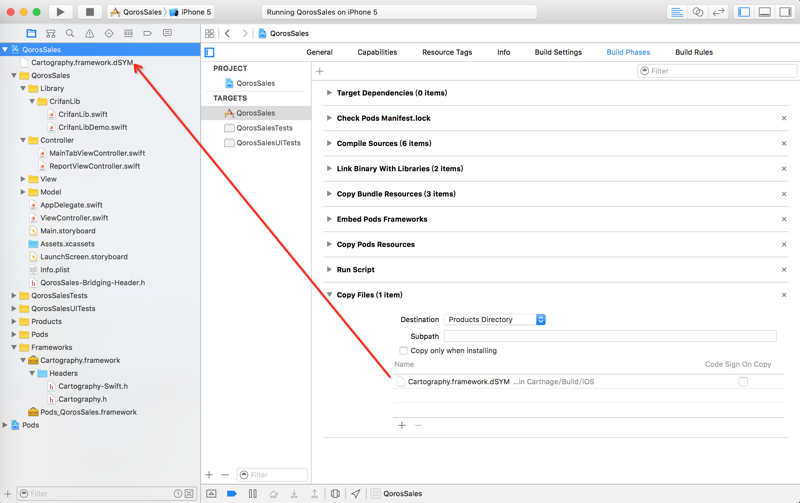Screen dimensions: 800x503
Task: Toggle the Debug area visibility
Action: [x=764, y=12]
